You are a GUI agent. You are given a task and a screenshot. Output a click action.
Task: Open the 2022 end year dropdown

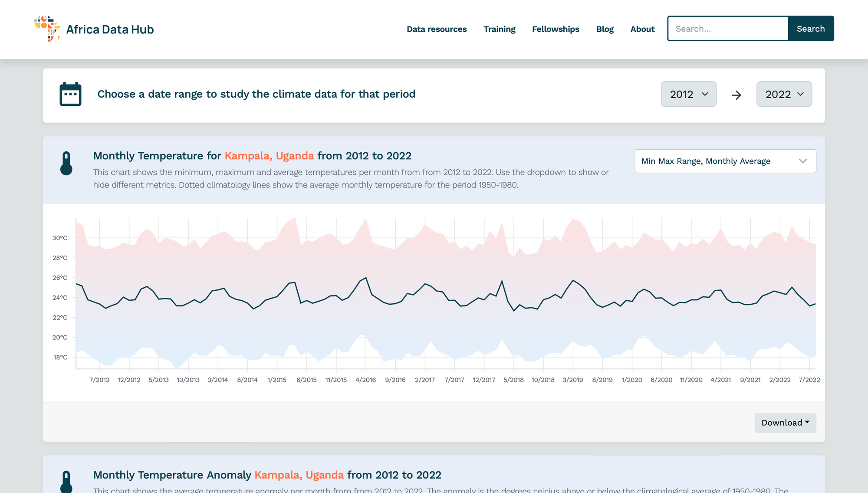(784, 94)
